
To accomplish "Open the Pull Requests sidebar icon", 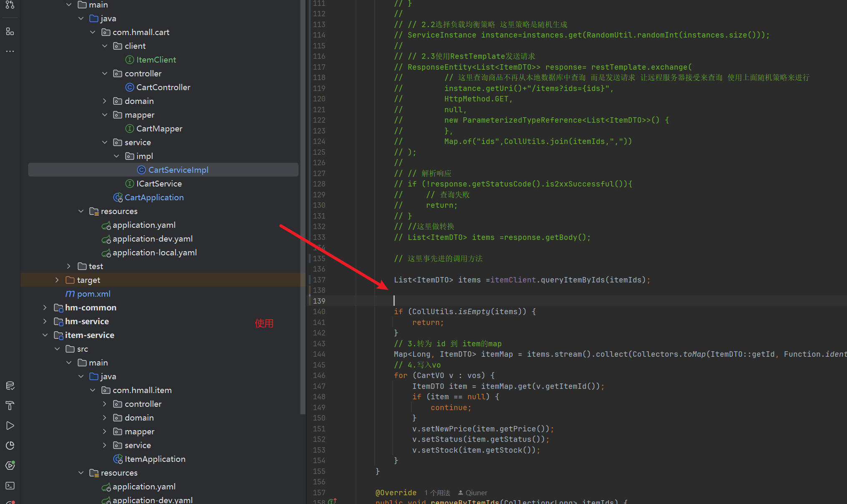I will click(x=10, y=5).
